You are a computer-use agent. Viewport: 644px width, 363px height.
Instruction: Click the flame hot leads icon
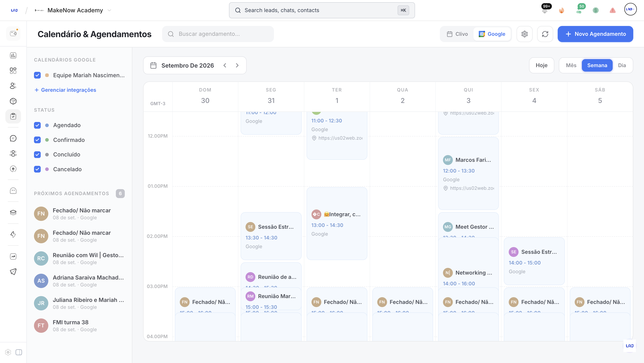pos(561,11)
